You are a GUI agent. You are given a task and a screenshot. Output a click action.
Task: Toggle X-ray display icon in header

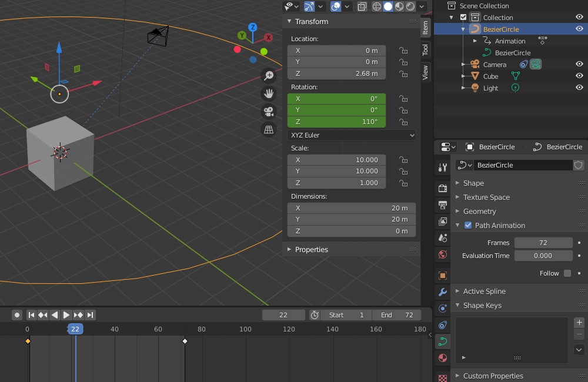362,6
